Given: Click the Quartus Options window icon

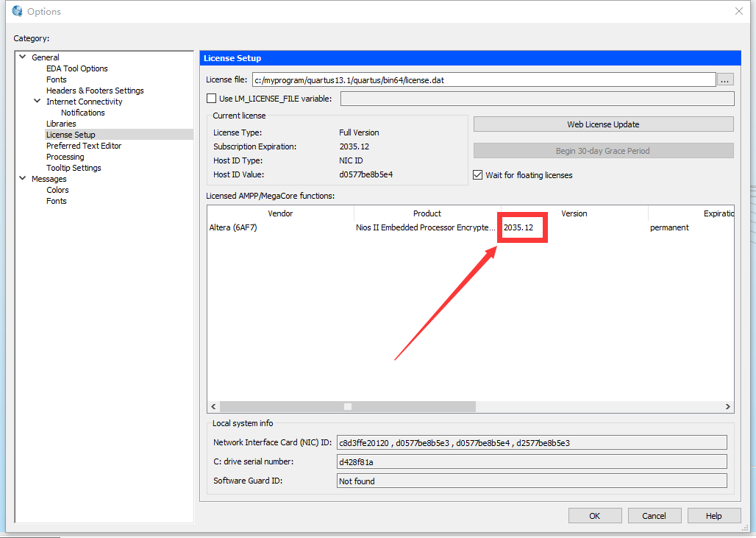Looking at the screenshot, I should (18, 11).
